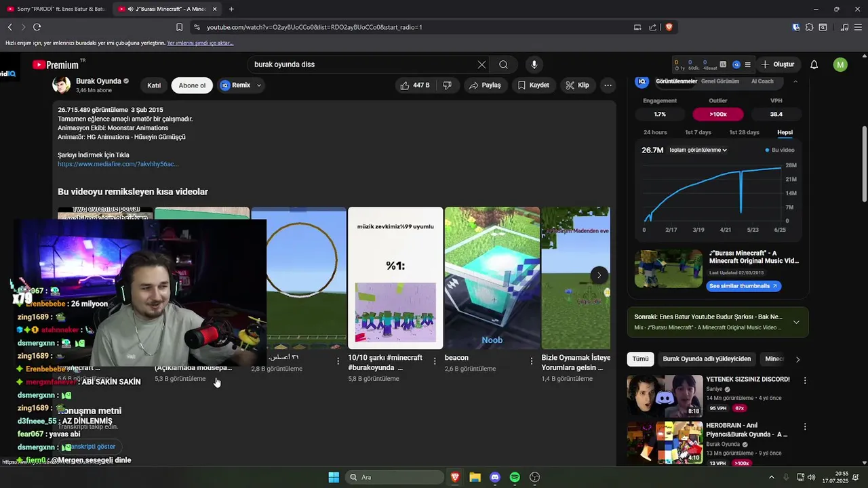The image size is (868, 488).
Task: Open the 10/10 şarkı minecraft short thumbnail
Action: click(x=395, y=278)
